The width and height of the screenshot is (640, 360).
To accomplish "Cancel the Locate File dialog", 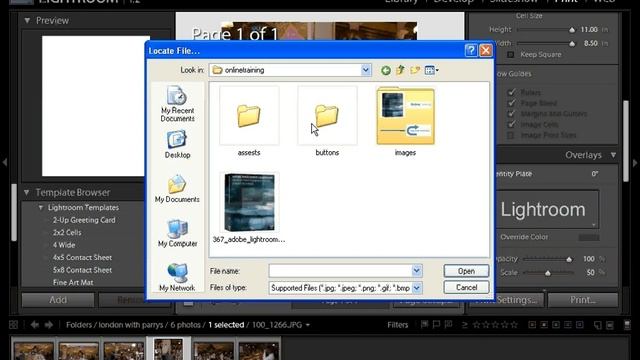I will point(466,287).
